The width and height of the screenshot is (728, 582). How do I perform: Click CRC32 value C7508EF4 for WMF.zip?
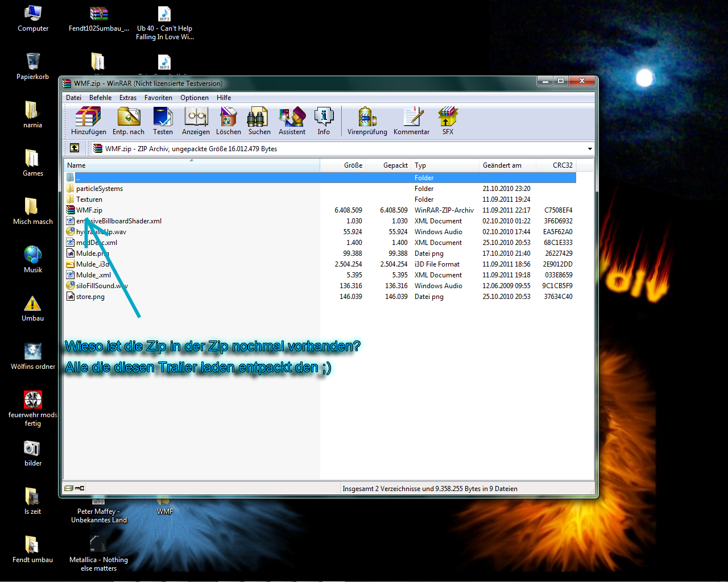point(558,210)
